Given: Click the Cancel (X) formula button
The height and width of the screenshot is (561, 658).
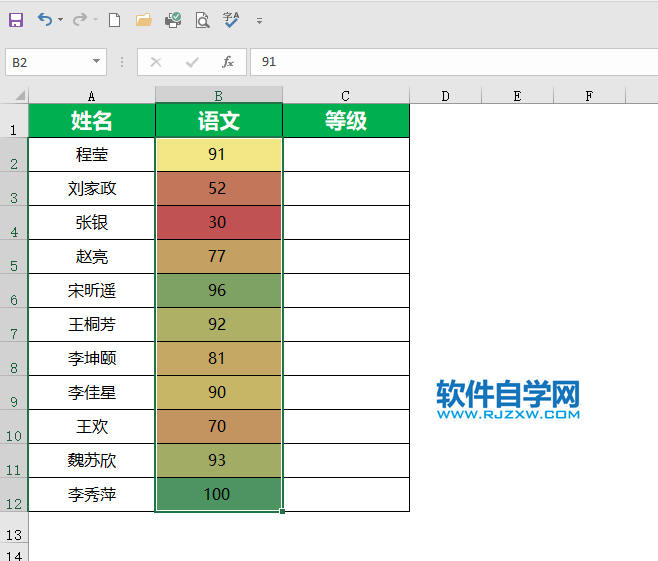Looking at the screenshot, I should pos(156,62).
